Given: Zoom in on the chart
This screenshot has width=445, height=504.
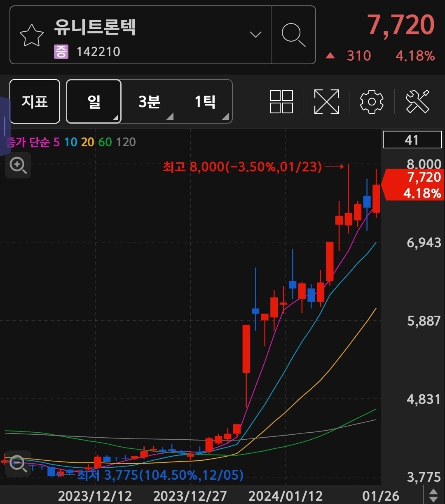Looking at the screenshot, I should (18, 165).
